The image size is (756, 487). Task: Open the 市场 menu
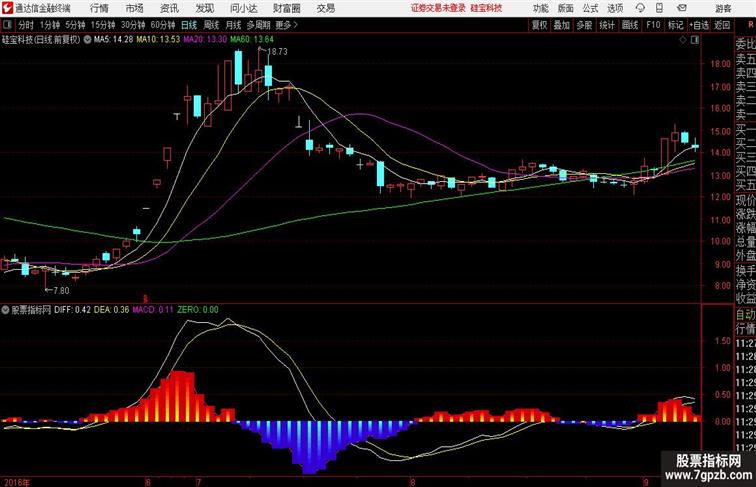click(x=134, y=8)
